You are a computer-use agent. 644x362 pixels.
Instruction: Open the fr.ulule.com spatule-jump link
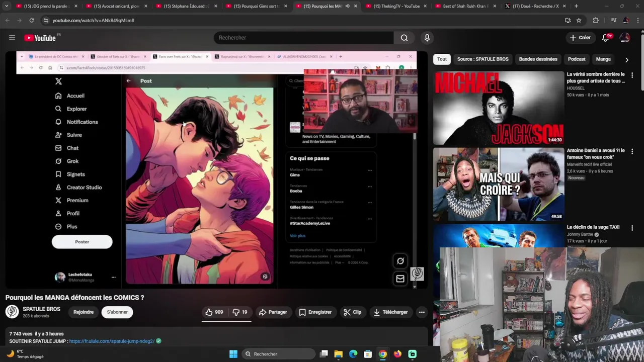click(x=112, y=341)
